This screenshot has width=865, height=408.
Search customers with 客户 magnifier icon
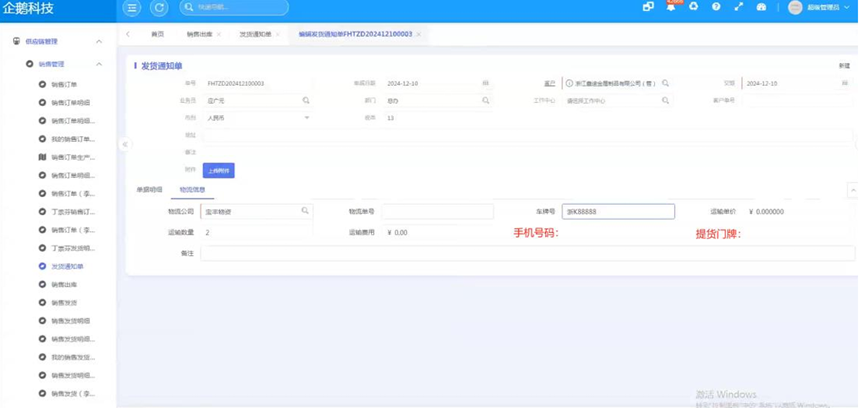pyautogui.click(x=665, y=83)
